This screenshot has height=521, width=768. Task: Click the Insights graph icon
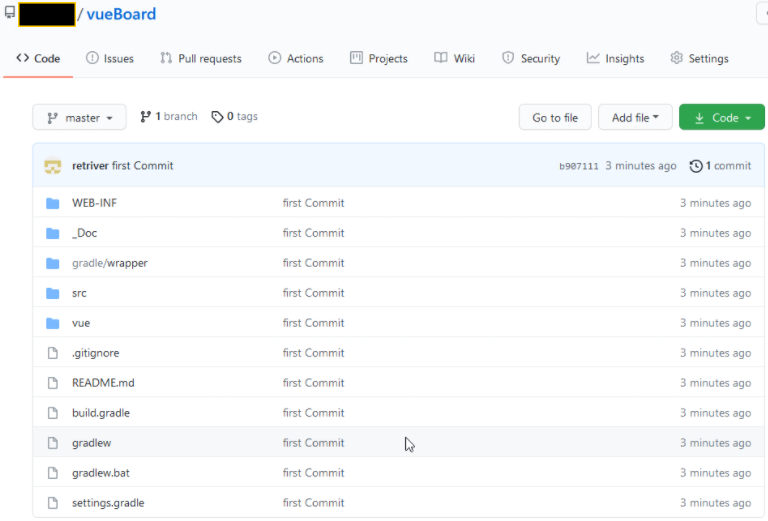point(593,58)
